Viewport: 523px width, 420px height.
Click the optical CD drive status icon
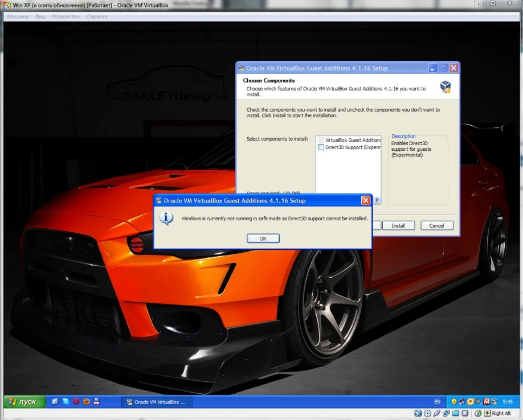coord(427,413)
